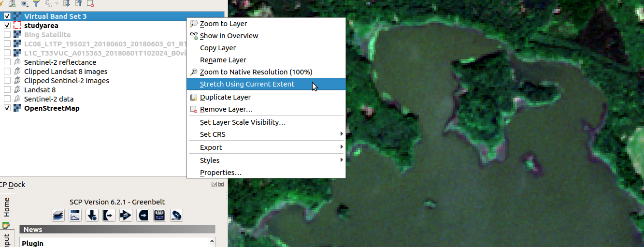Click Virtual Band Set 3 raster icon
The image size is (644, 247).
point(17,16)
